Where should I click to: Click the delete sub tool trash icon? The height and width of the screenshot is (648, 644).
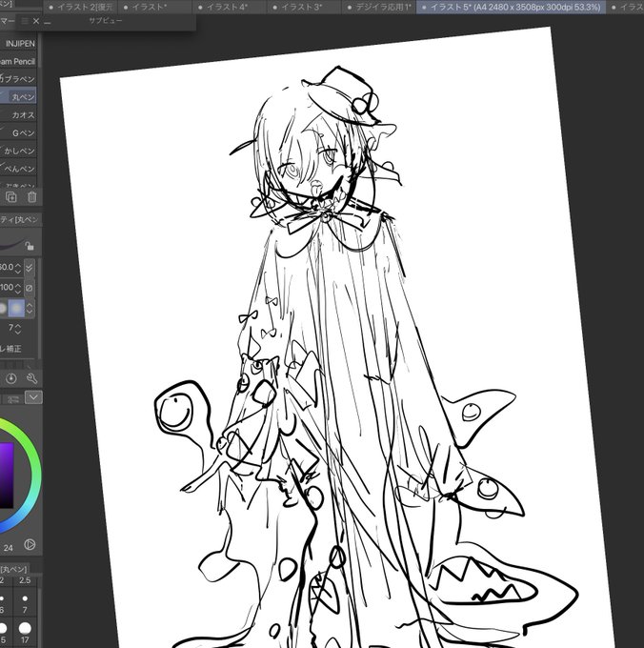click(31, 196)
